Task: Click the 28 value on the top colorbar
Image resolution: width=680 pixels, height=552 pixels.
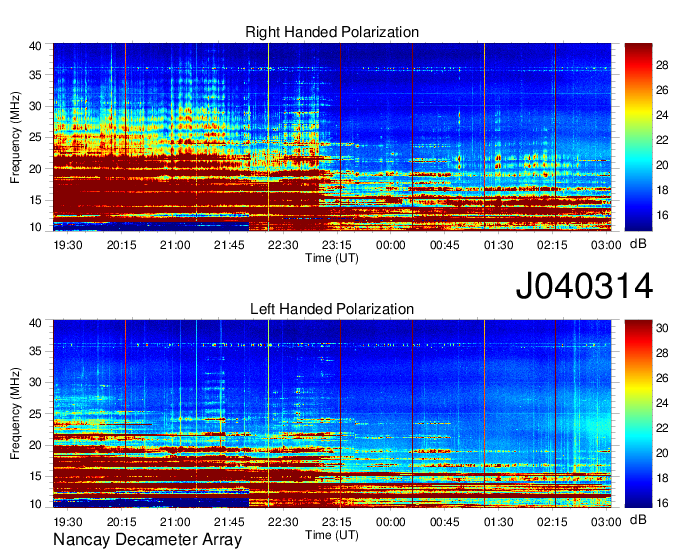Action: (x=662, y=65)
